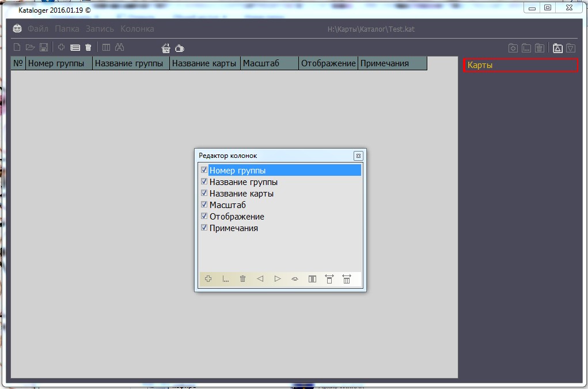Open the Запись menu
This screenshot has width=588, height=389.
100,29
